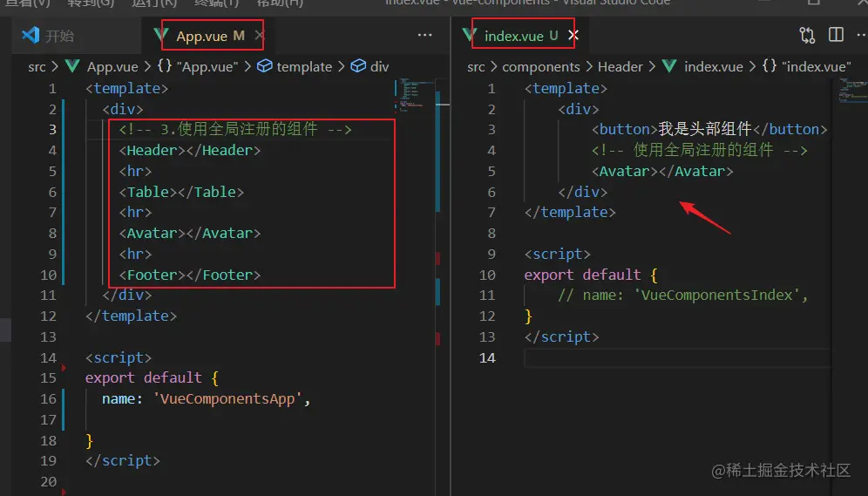The width and height of the screenshot is (868, 496).
Task: Open the div breadcrumb in App.vue
Action: (x=370, y=67)
